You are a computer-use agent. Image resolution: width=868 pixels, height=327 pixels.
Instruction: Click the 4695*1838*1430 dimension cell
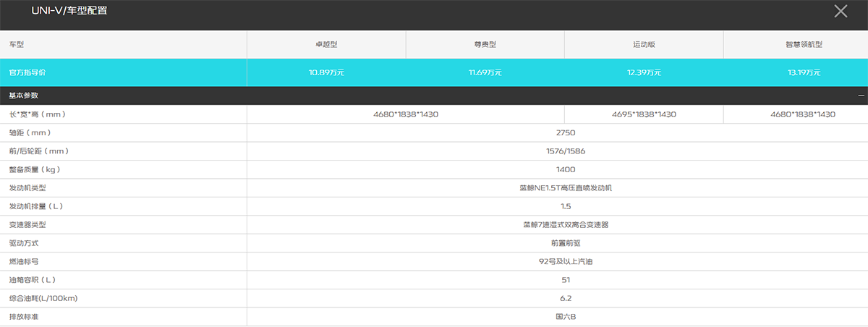644,114
